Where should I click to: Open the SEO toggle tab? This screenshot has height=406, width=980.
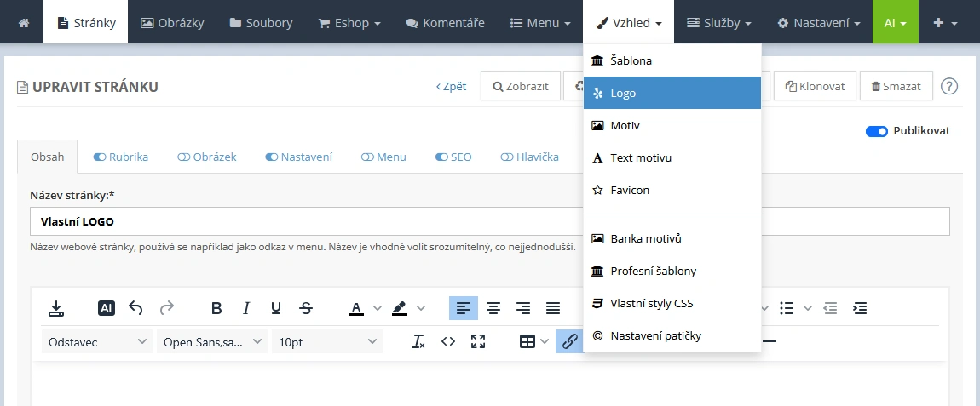[x=453, y=157]
